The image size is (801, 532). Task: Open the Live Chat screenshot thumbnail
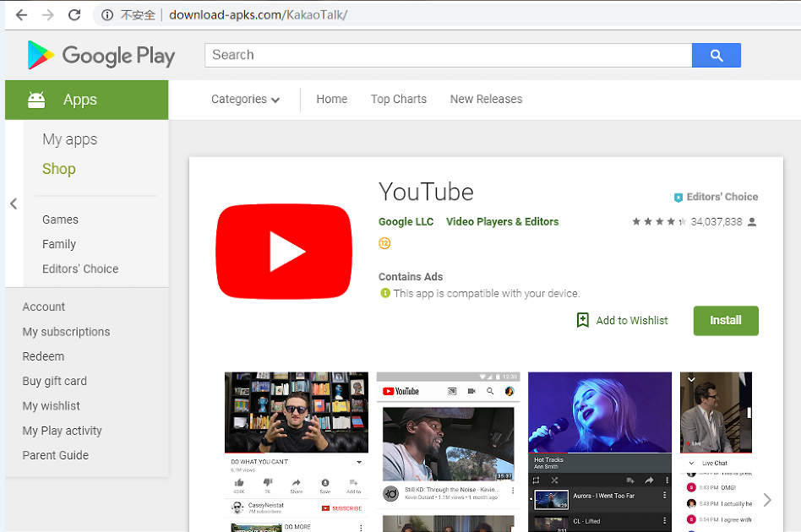[x=716, y=452]
